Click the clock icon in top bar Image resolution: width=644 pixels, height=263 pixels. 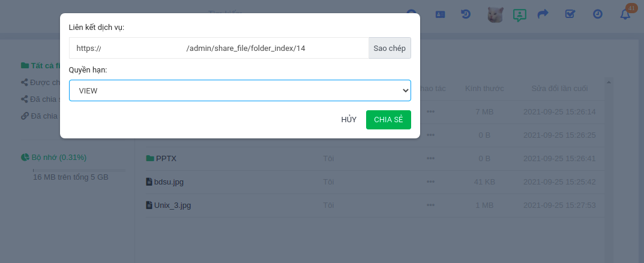(598, 14)
